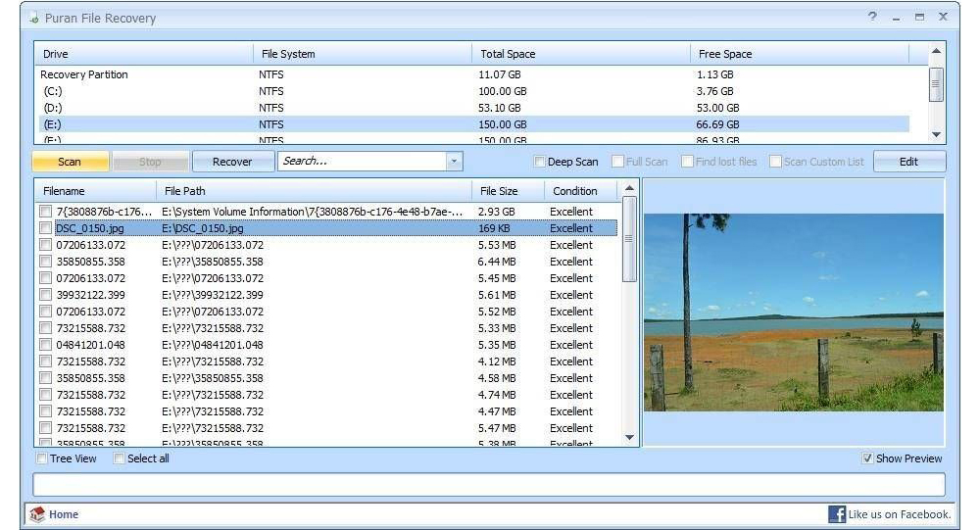Click the help question mark icon
The width and height of the screenshot is (980, 530).
coord(872,18)
